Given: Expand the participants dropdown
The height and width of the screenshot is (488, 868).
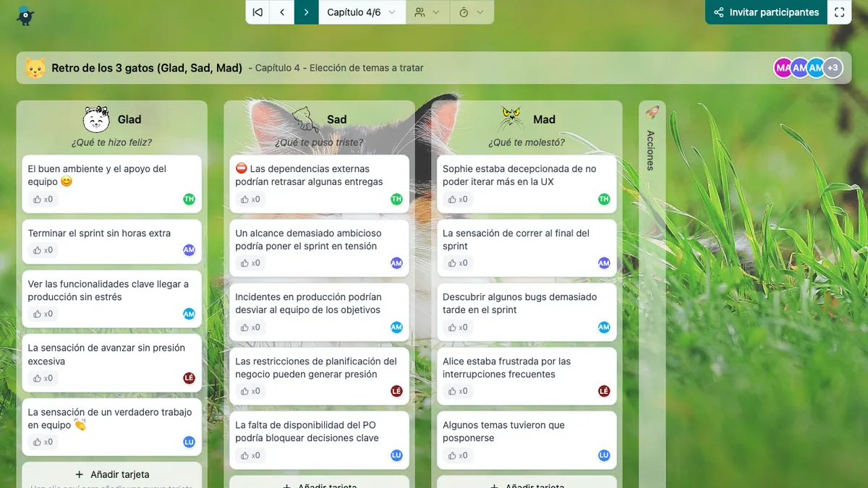Looking at the screenshot, I should (x=427, y=12).
